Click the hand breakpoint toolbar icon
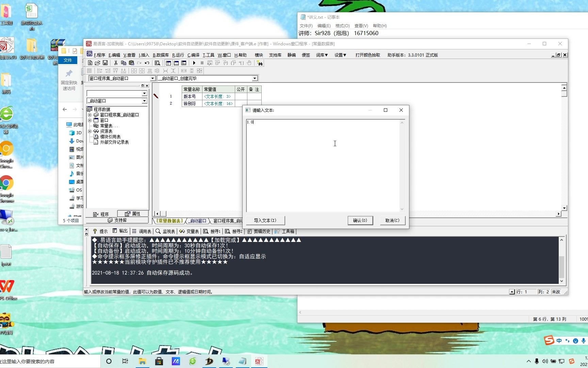 point(249,63)
